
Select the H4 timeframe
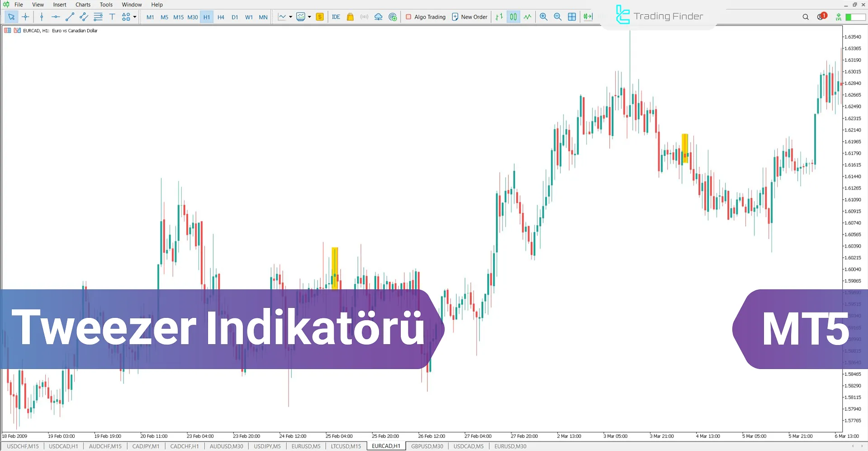(x=221, y=17)
